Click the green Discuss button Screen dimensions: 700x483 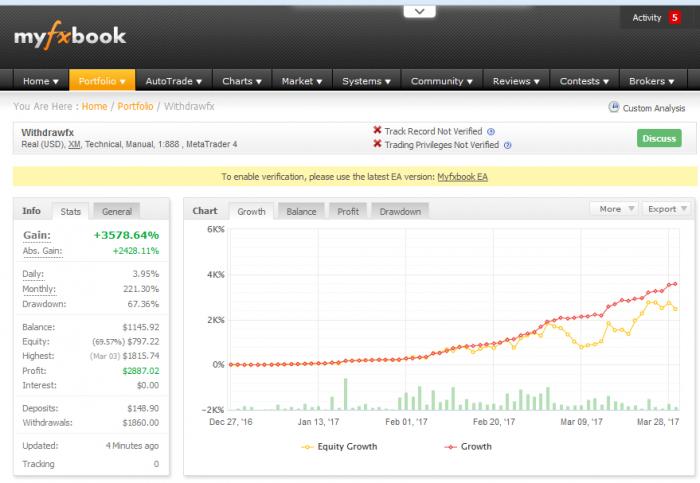click(x=659, y=138)
